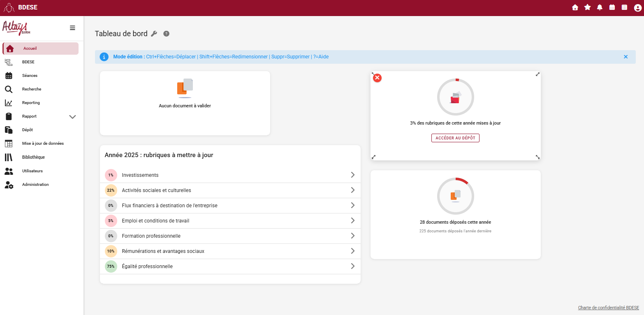Expand the Investissements row arrow
This screenshot has width=644, height=315.
352,175
